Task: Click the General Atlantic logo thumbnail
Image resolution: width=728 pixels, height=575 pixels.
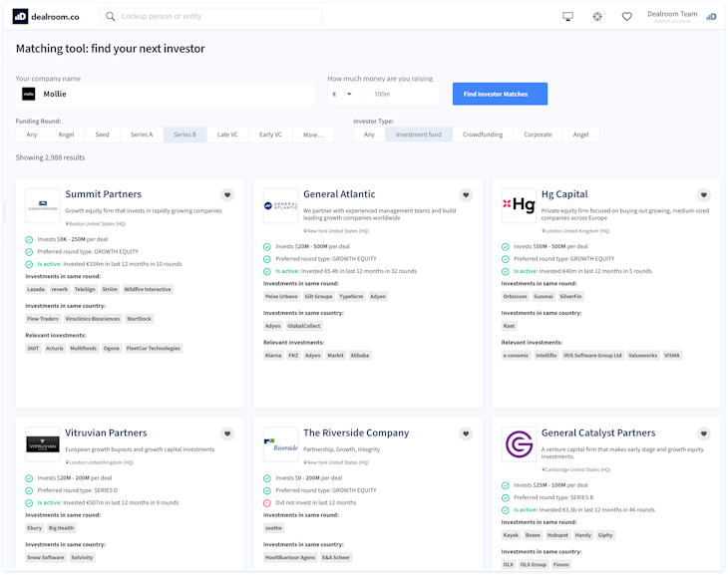Action: click(x=281, y=205)
